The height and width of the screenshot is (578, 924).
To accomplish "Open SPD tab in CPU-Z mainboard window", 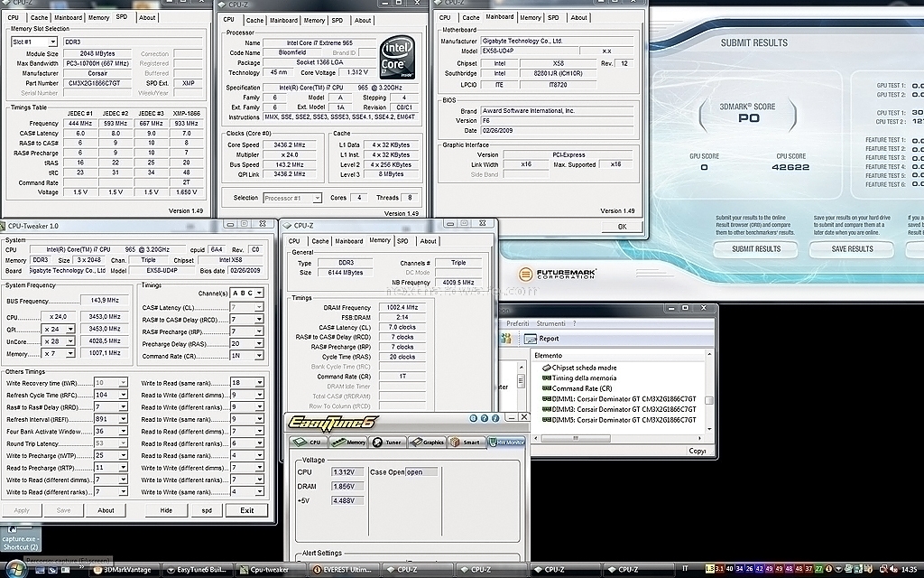I will [x=553, y=18].
